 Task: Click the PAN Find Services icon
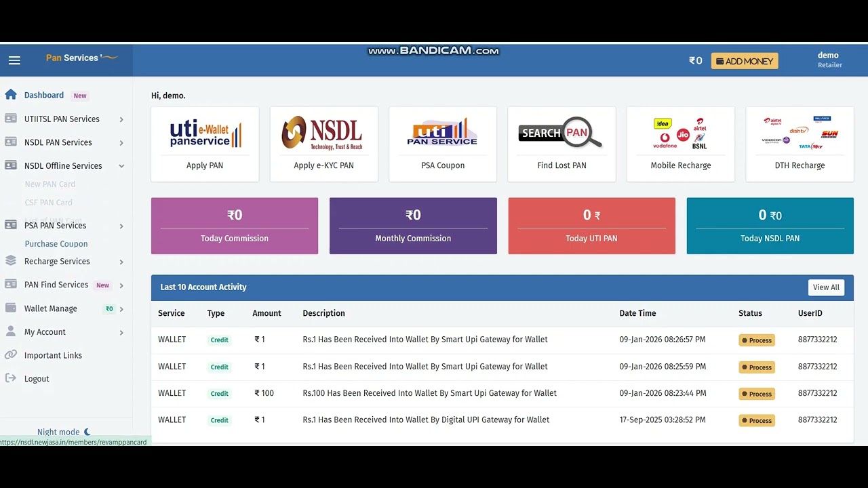pyautogui.click(x=11, y=285)
